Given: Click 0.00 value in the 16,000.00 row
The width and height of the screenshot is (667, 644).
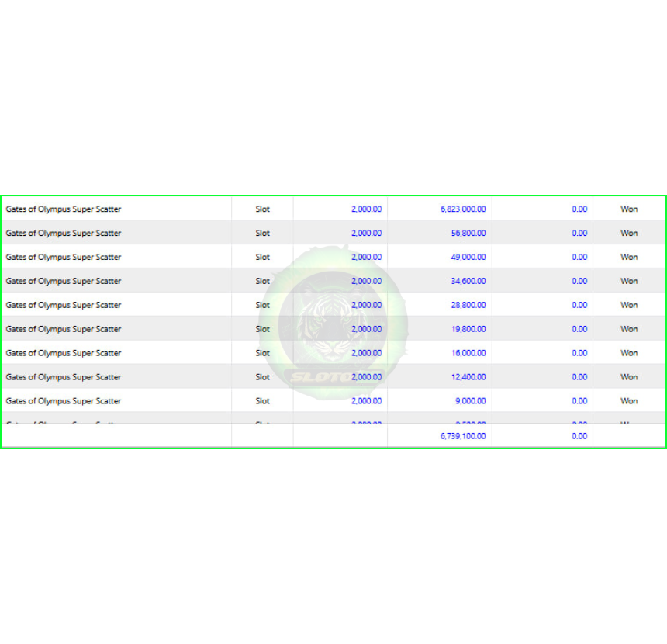Looking at the screenshot, I should click(579, 353).
